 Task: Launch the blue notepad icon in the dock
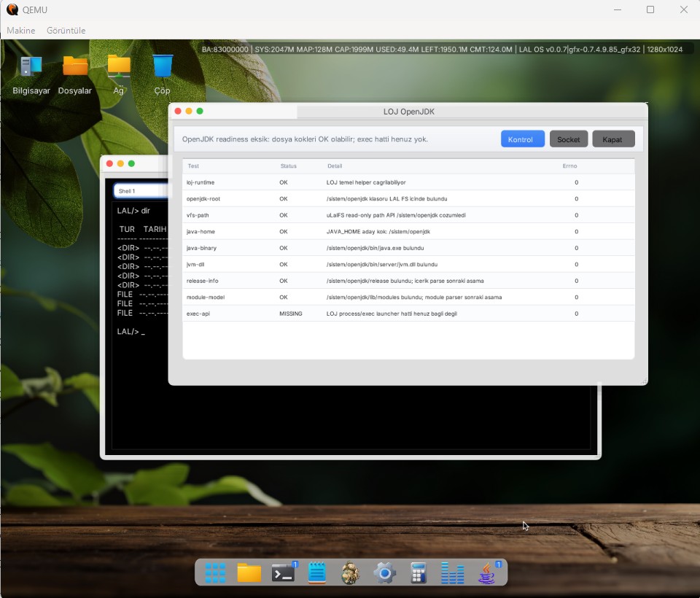tap(317, 572)
